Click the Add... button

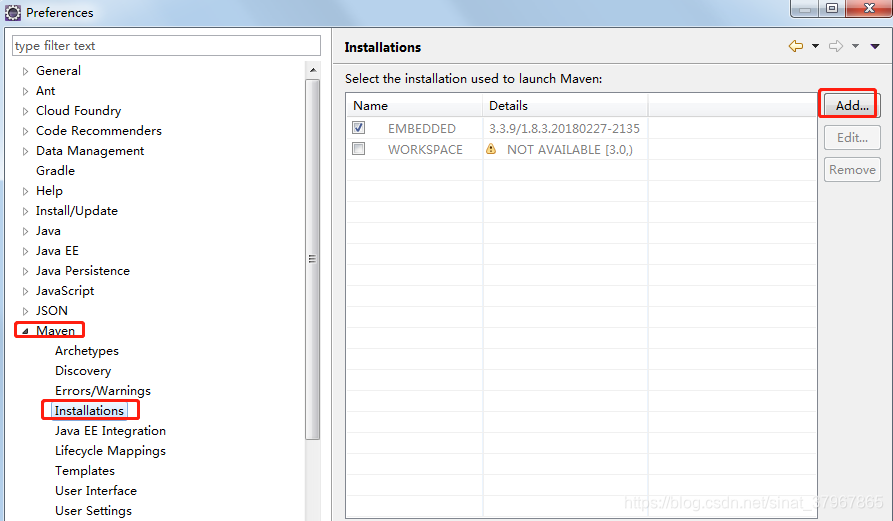click(852, 105)
